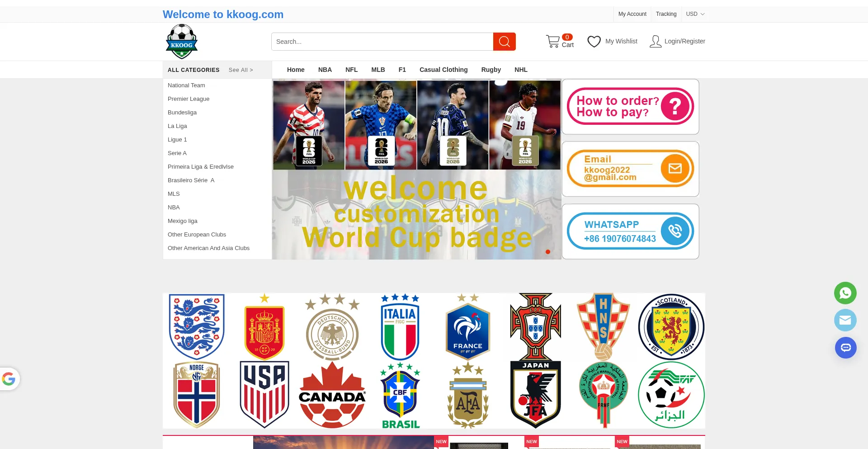This screenshot has height=449, width=868.
Task: Open the NFL menu item
Action: [352, 70]
